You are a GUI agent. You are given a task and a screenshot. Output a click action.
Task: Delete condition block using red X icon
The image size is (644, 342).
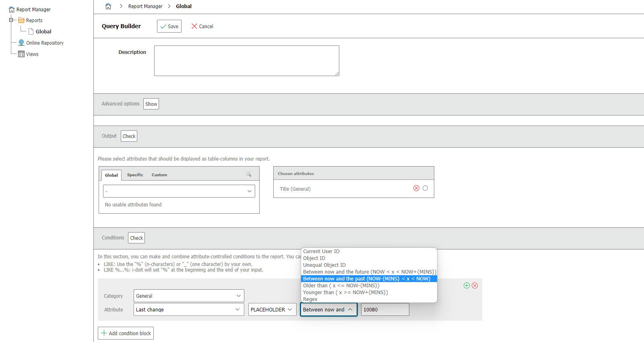[x=475, y=285]
